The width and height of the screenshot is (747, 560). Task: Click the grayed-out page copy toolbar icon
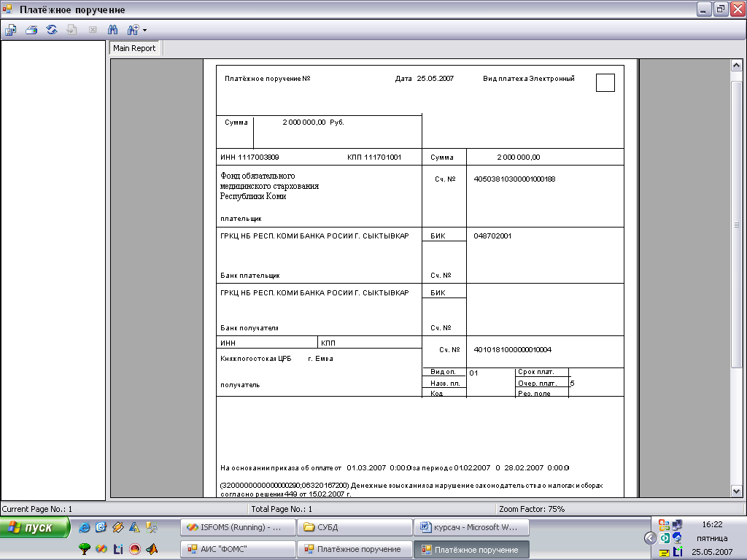[x=72, y=30]
